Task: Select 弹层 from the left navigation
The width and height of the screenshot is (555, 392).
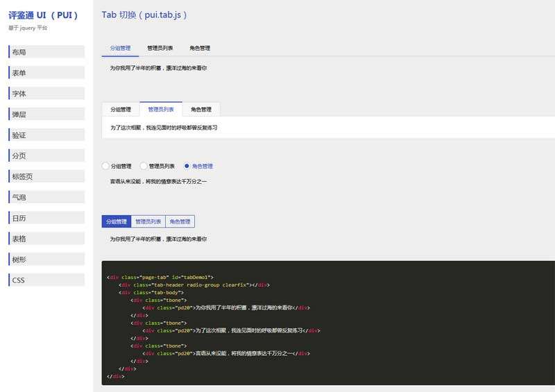Action: click(46, 114)
